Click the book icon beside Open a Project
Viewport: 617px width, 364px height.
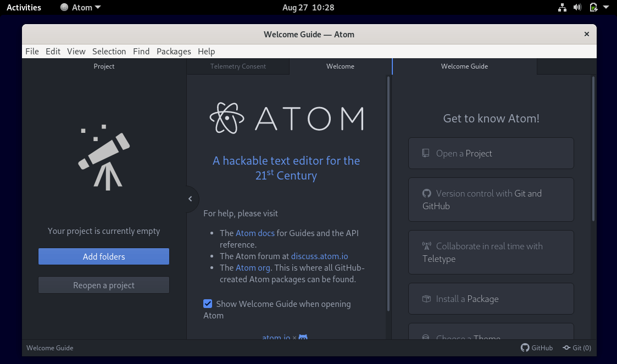pos(426,153)
